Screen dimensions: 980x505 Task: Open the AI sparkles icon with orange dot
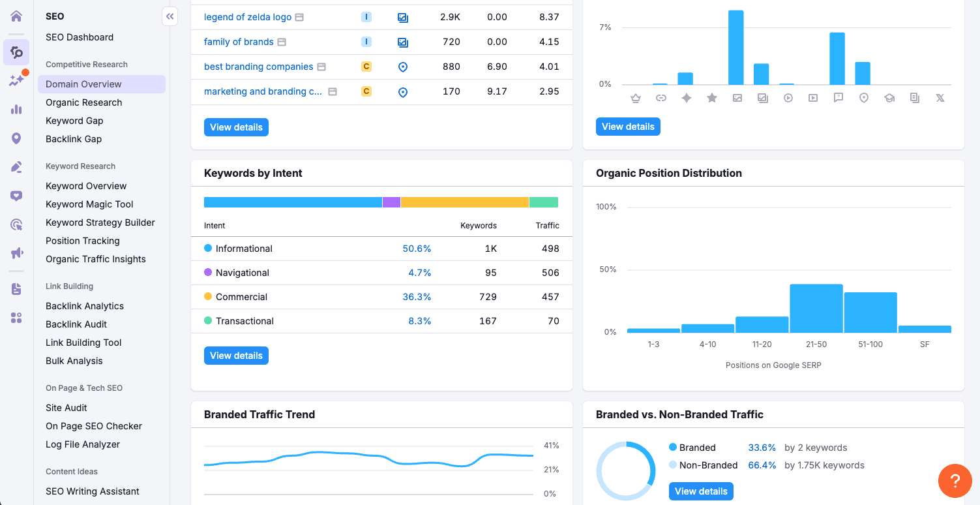click(x=16, y=80)
